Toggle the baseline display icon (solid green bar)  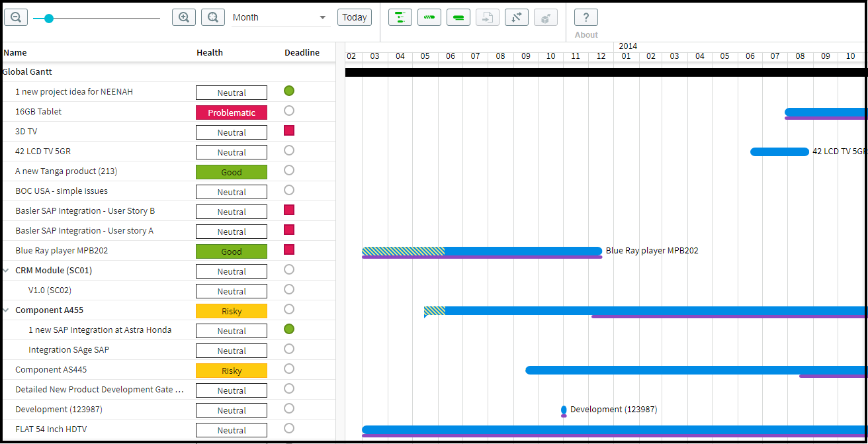click(458, 17)
